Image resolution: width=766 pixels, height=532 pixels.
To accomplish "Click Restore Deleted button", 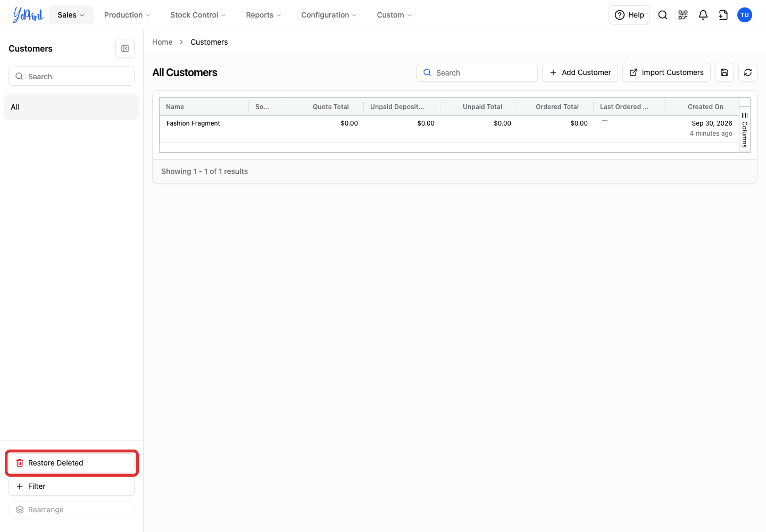I will [x=71, y=463].
